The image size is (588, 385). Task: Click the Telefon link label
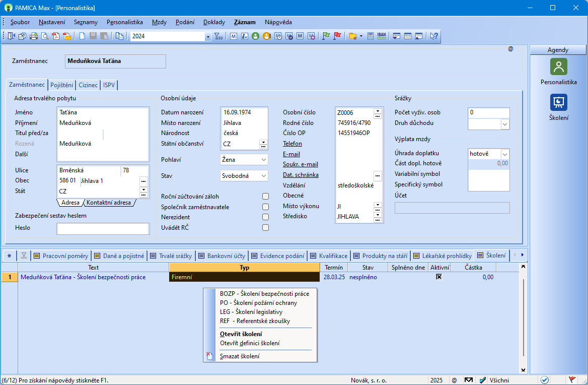click(292, 144)
